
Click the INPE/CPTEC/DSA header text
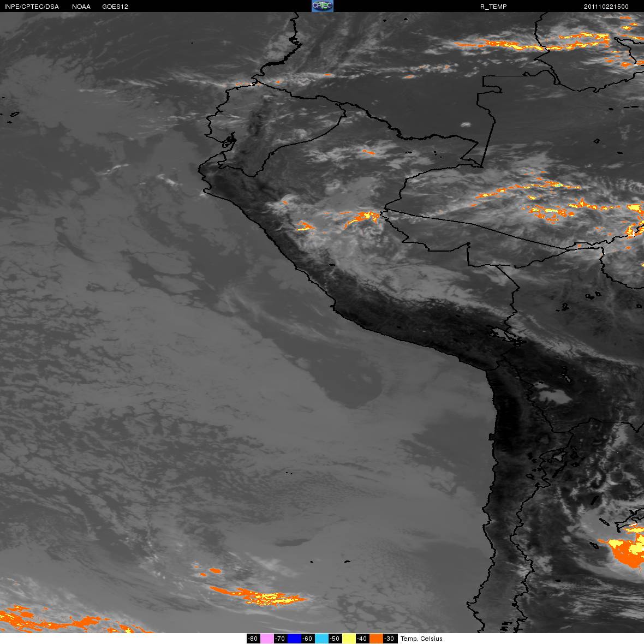coord(32,7)
